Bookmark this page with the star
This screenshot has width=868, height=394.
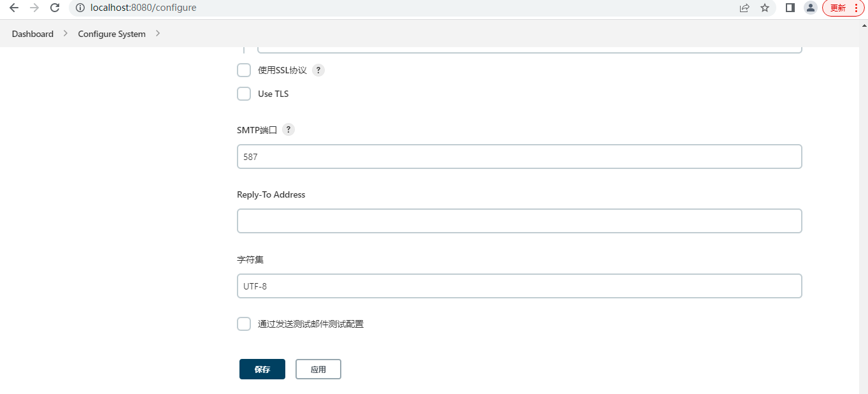pyautogui.click(x=765, y=8)
